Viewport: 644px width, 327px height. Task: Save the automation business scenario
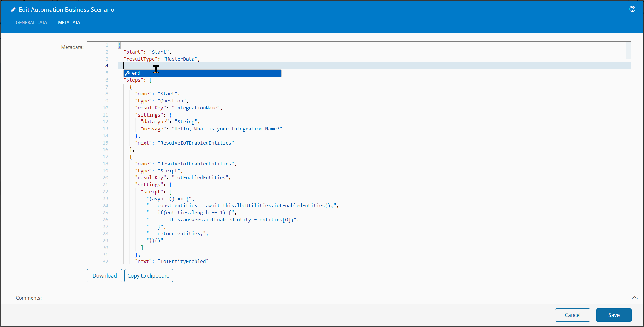tap(614, 315)
